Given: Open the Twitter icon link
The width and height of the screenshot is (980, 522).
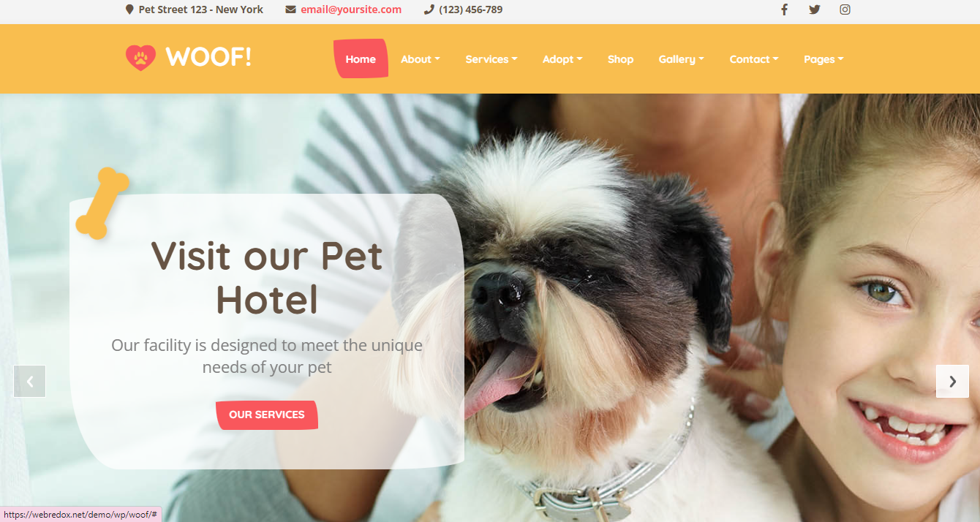Looking at the screenshot, I should 815,10.
